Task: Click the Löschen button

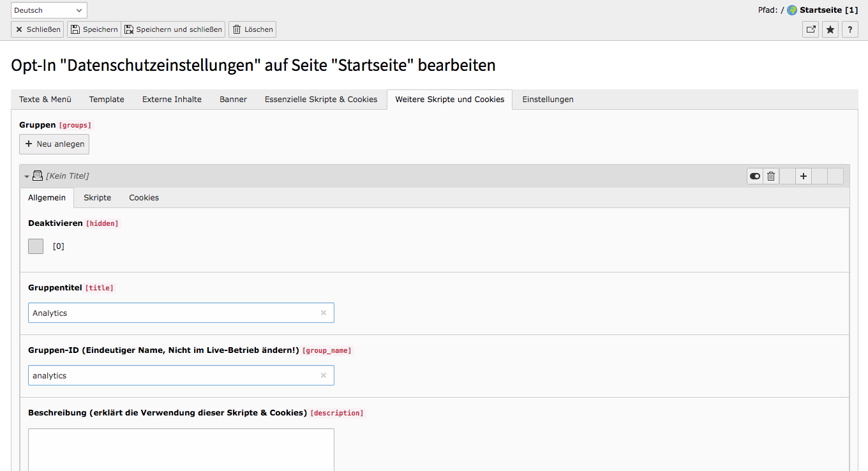Action: (x=252, y=29)
